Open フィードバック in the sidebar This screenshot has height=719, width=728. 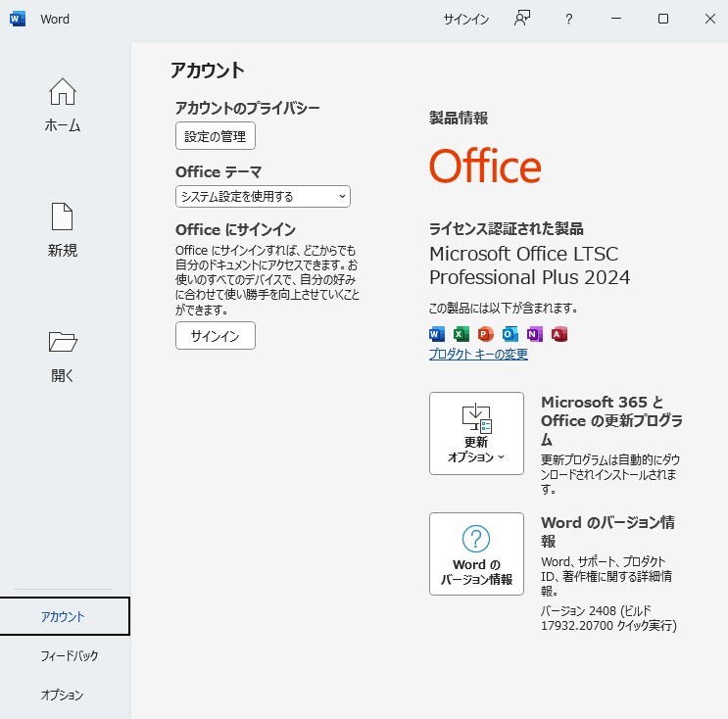pos(70,655)
